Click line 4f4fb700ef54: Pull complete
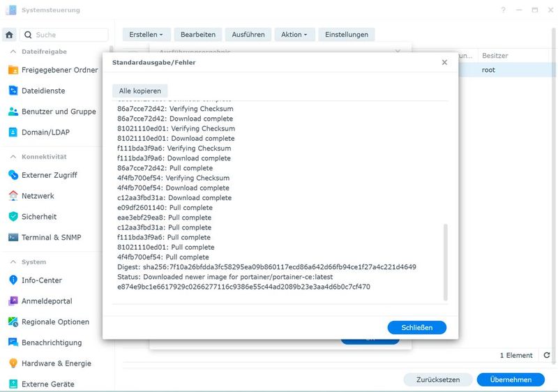This screenshot has height=392, width=558. (163, 257)
